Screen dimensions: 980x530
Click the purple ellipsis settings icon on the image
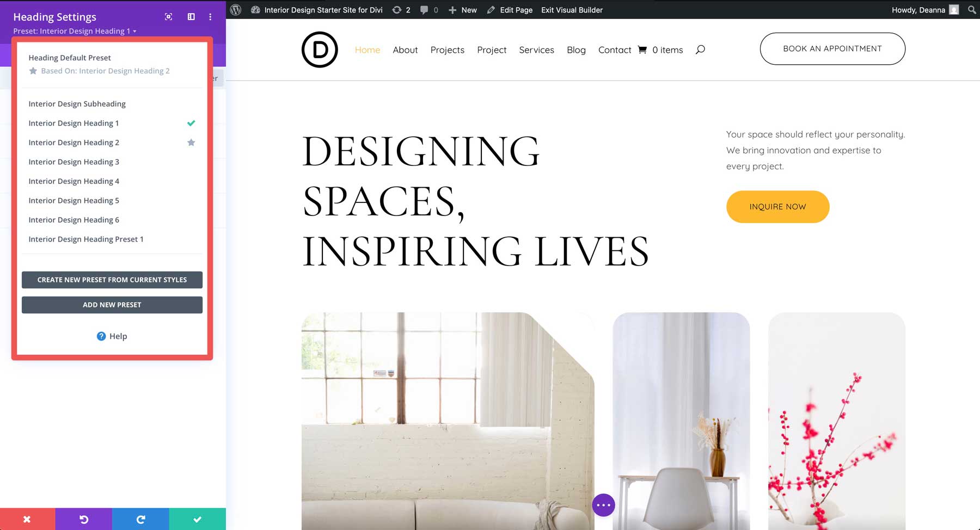point(604,505)
